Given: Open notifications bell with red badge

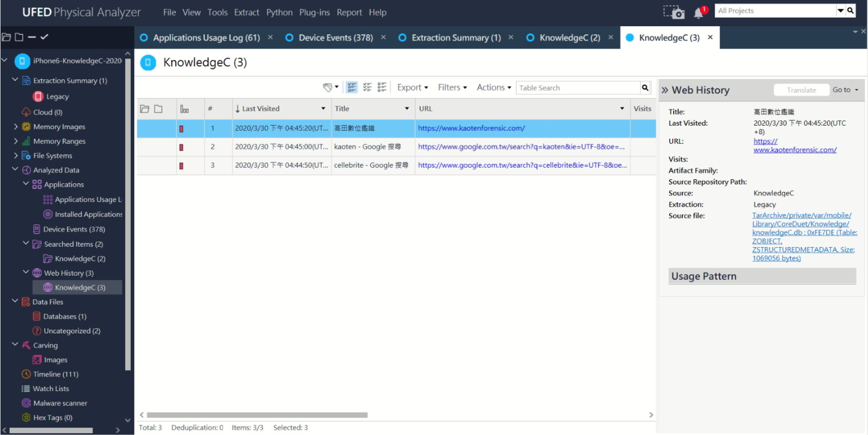Looking at the screenshot, I should tap(700, 11).
